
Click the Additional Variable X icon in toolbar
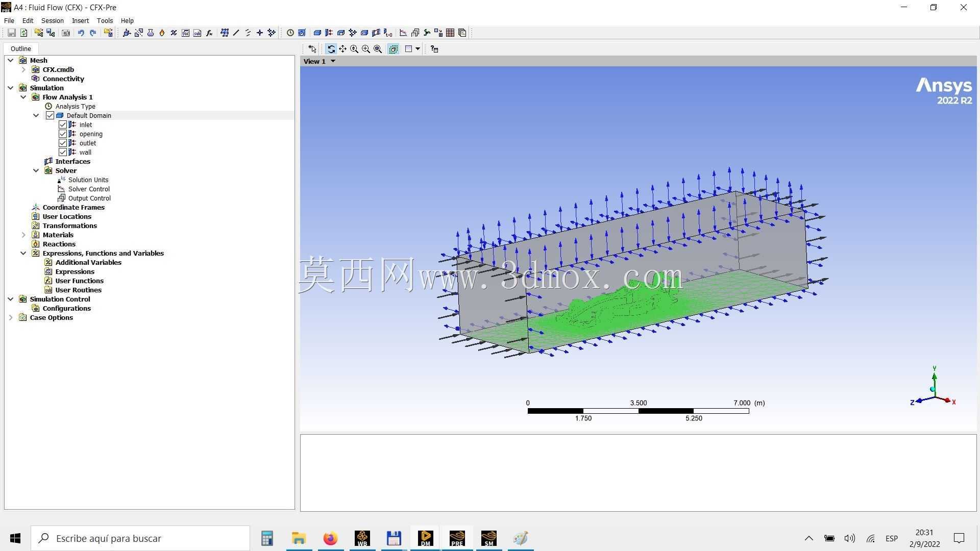[x=174, y=33]
